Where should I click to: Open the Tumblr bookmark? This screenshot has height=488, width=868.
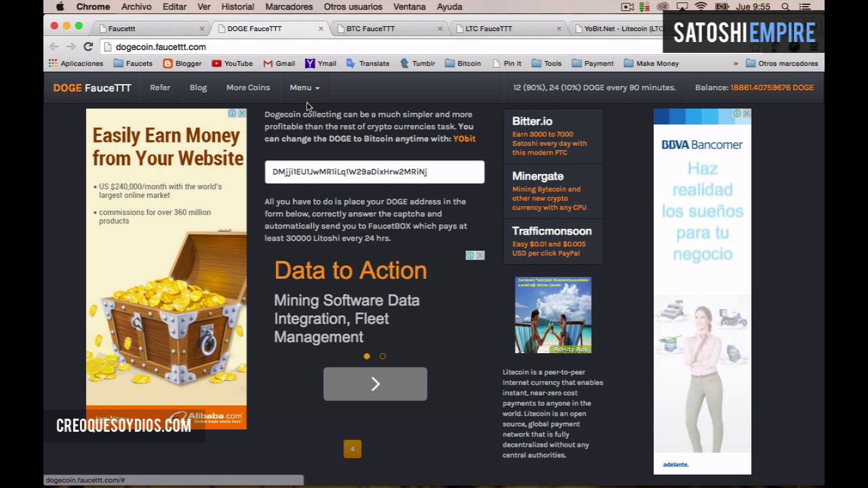tap(417, 63)
